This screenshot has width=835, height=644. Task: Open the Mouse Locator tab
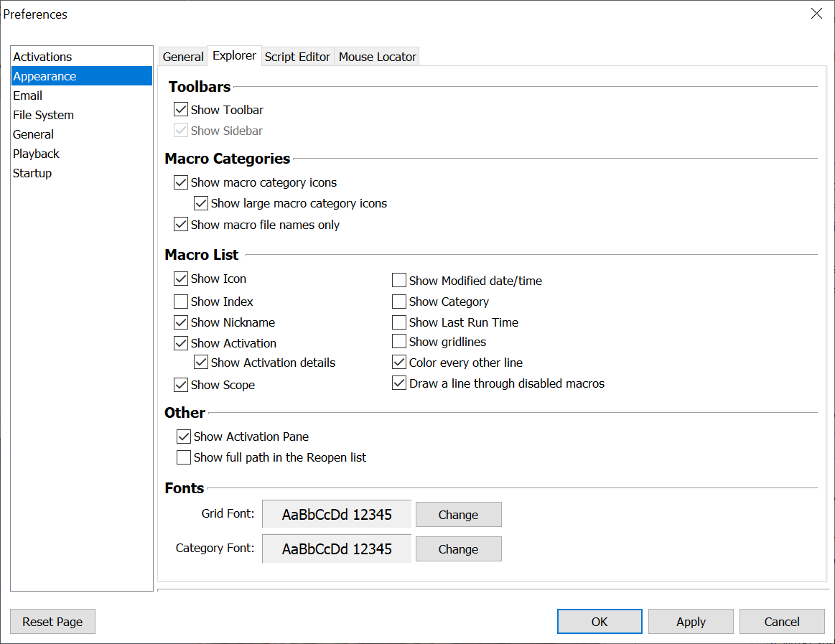377,57
